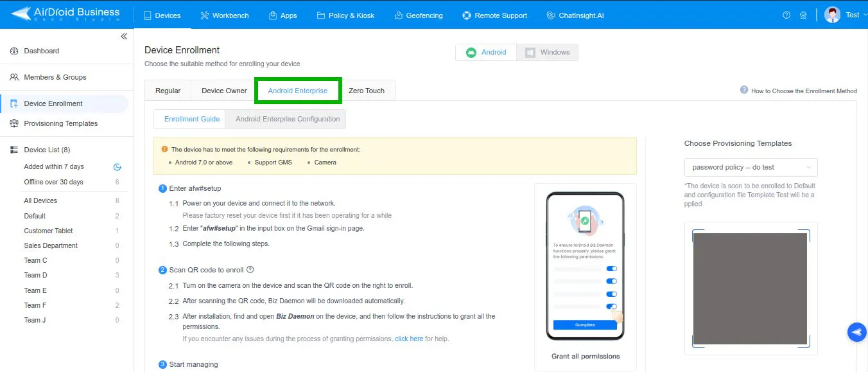Click the Members & Groups people icon
Image resolution: width=868 pixels, height=372 pixels.
[14, 77]
